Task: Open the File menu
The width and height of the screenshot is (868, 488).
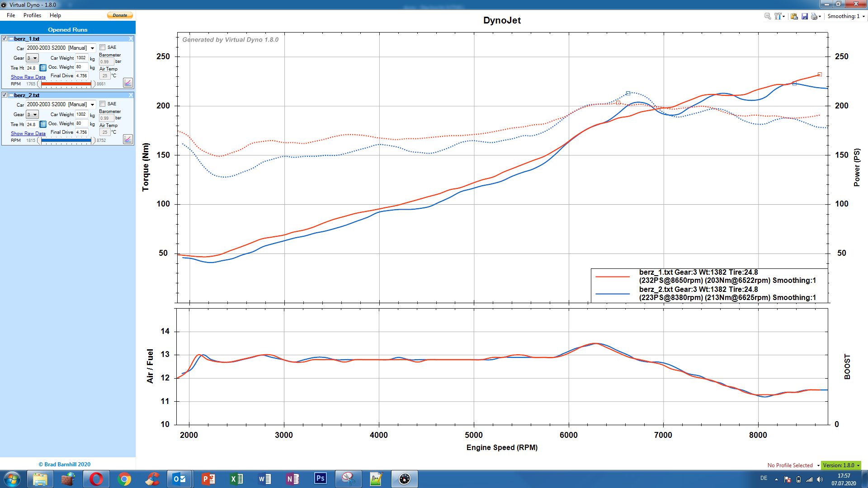Action: [11, 15]
